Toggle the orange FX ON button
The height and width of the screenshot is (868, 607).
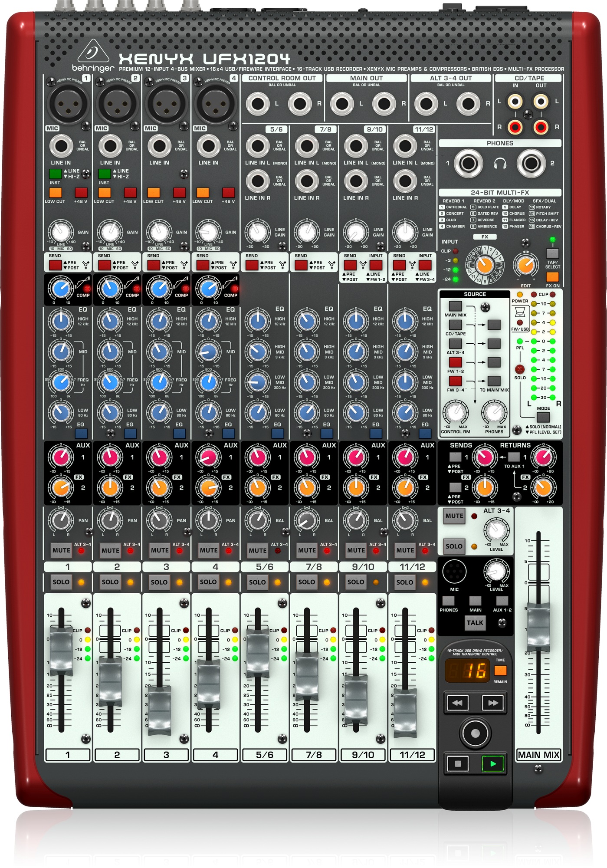point(552,276)
